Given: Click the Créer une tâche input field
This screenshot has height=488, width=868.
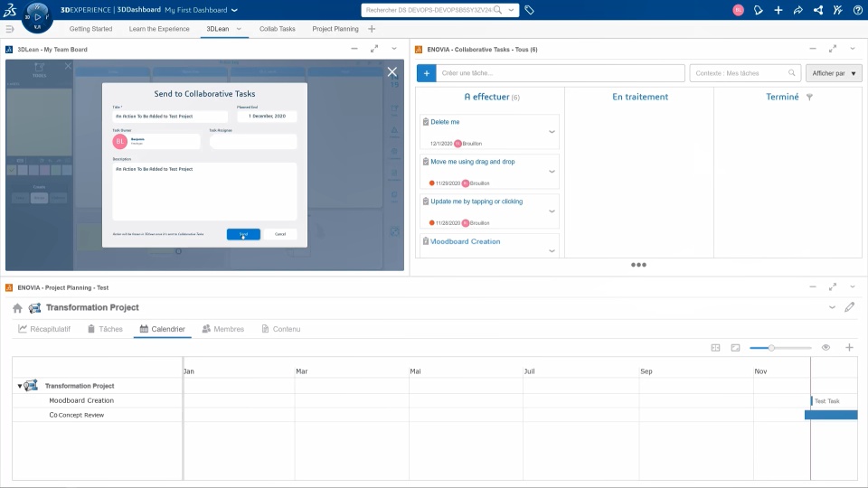Looking at the screenshot, I should pos(561,73).
